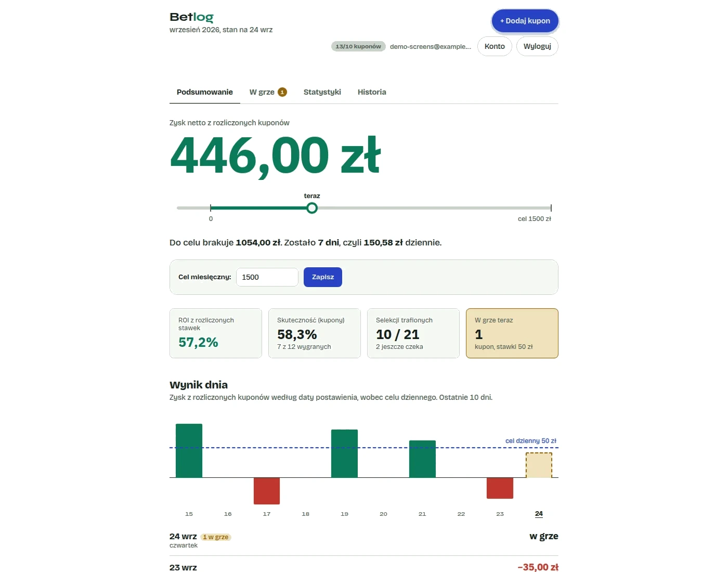Select the dashed pending bar for day 24
This screenshot has width=728, height=572.
click(539, 465)
